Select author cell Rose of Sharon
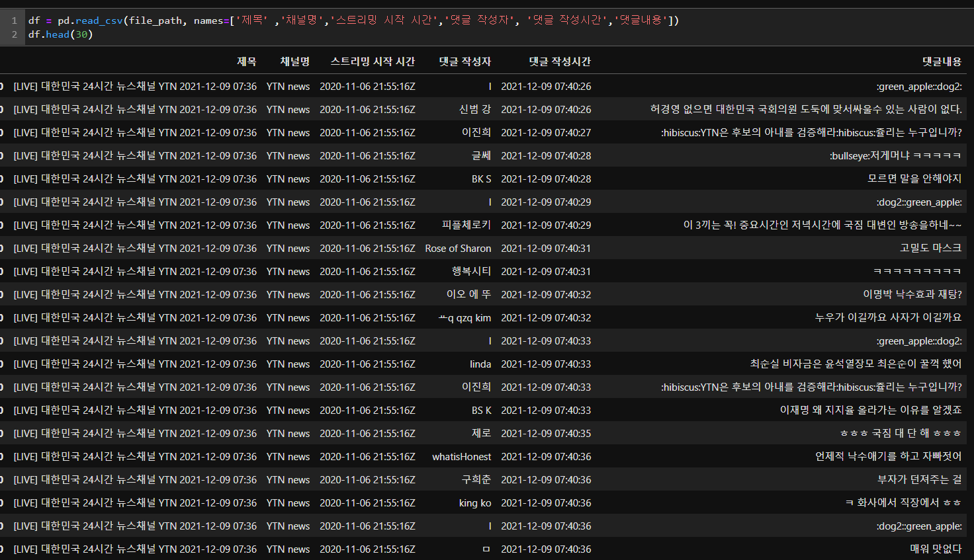 [x=458, y=248]
